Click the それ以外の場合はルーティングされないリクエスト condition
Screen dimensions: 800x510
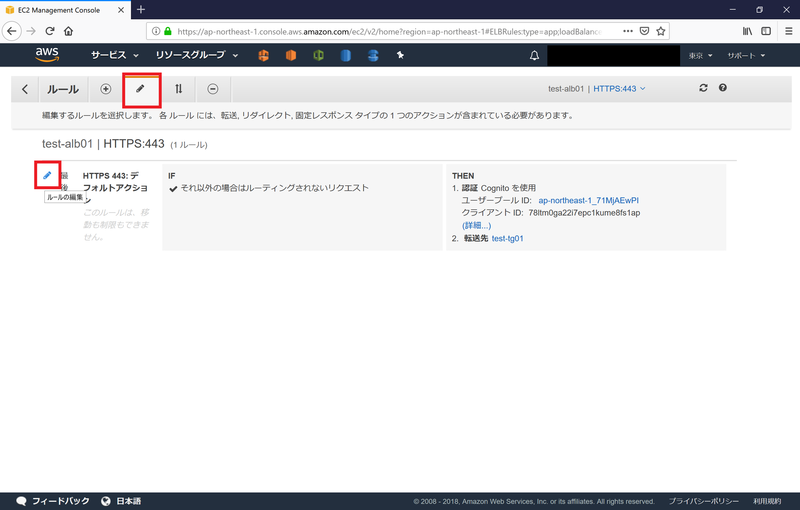point(274,188)
